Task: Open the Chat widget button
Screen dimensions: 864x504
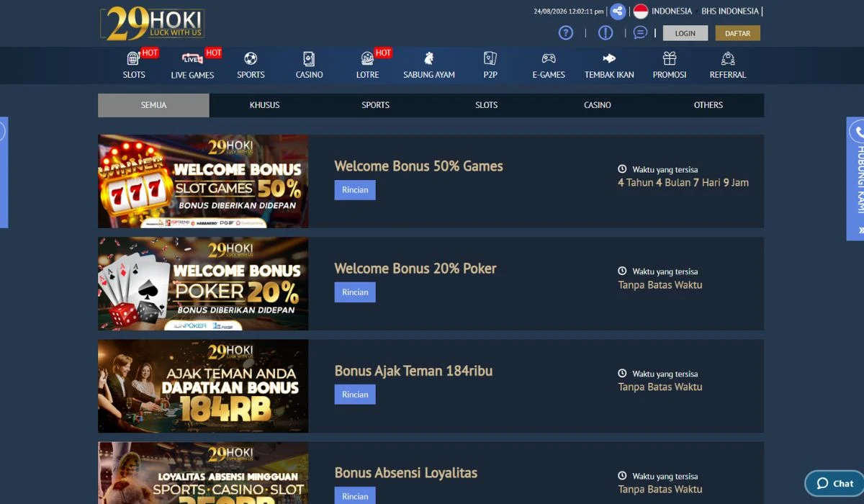Action: point(834,484)
